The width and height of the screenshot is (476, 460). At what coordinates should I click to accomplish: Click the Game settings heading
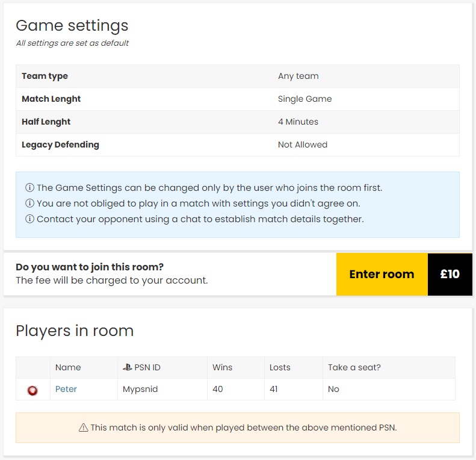click(x=72, y=25)
